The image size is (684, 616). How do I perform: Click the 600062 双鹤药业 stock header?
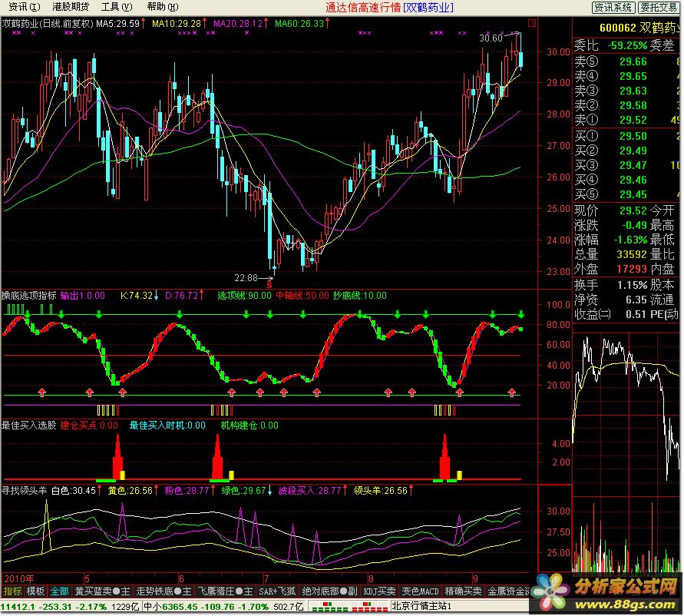(639, 28)
